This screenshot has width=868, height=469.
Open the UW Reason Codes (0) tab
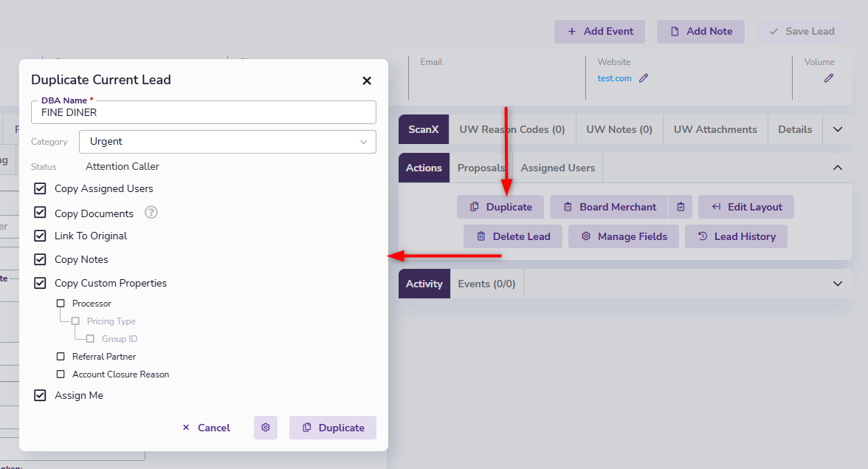pos(512,129)
